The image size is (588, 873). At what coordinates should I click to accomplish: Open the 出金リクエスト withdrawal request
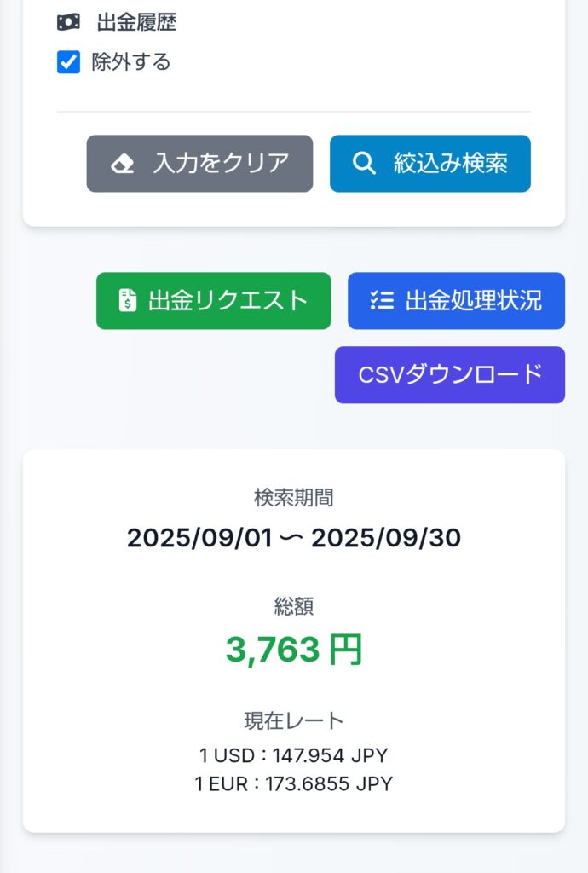click(211, 300)
